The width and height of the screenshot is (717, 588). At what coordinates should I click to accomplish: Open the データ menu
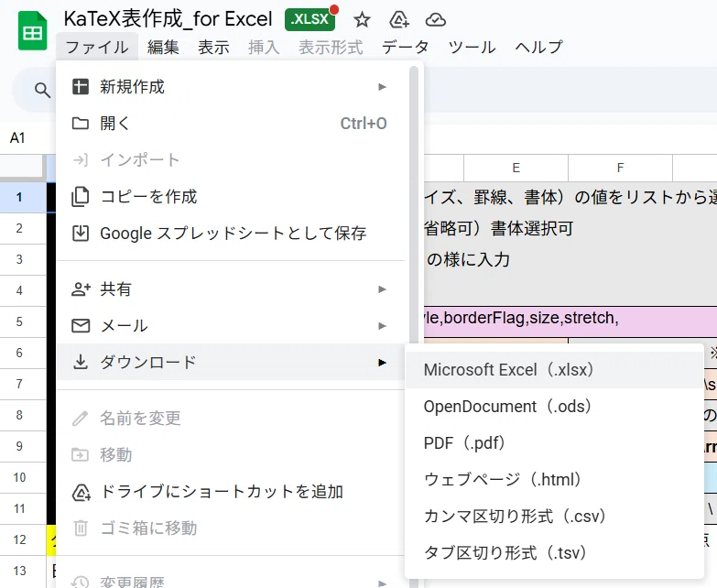405,47
